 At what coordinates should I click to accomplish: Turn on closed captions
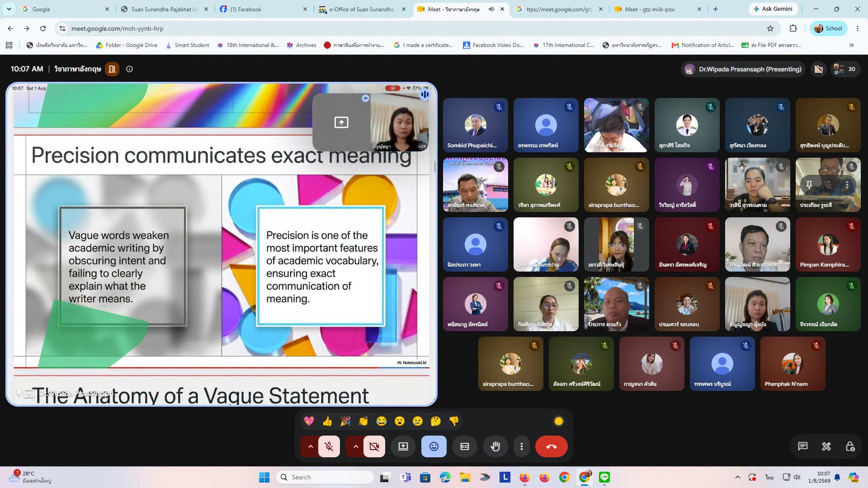(x=465, y=446)
